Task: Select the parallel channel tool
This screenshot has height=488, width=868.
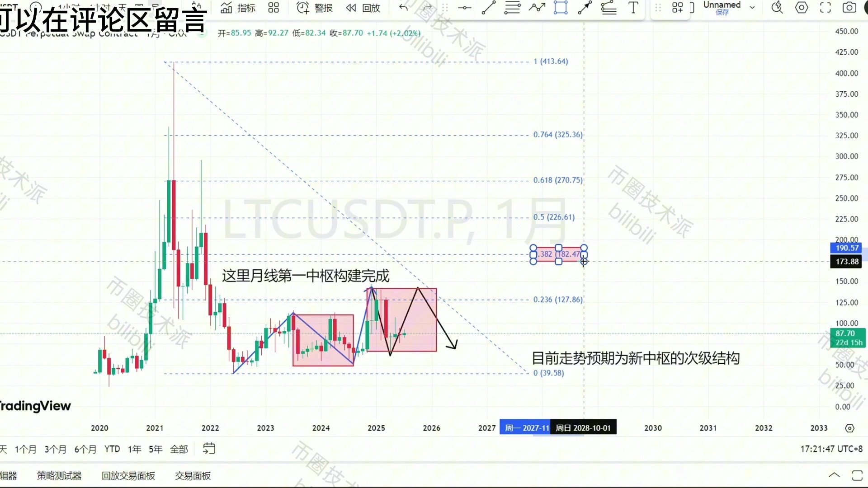Action: pos(609,8)
